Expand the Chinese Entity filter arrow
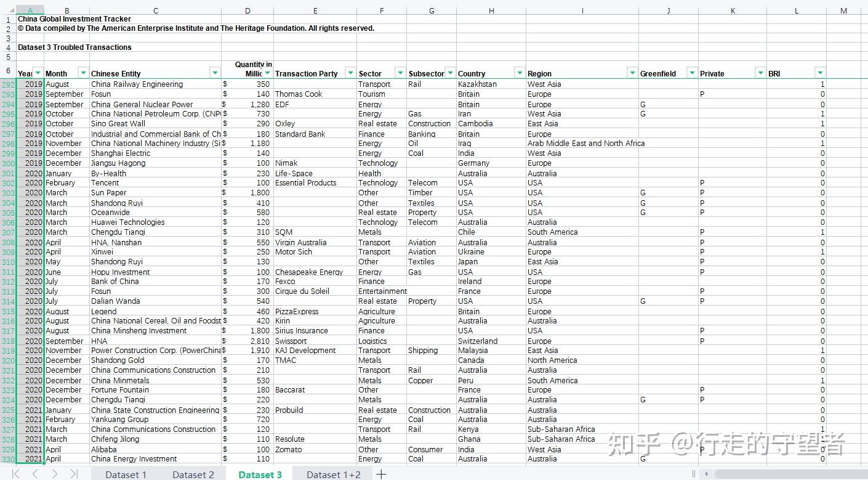The width and height of the screenshot is (868, 480). 215,73
